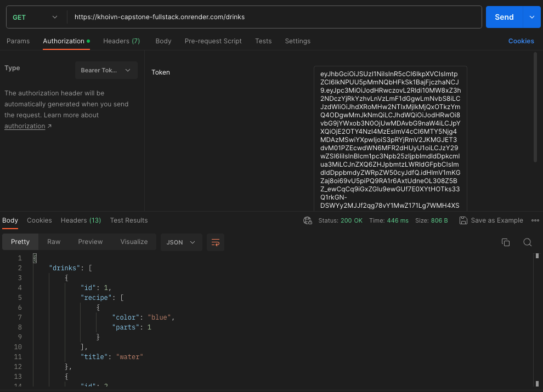
Task: Click the "drinks" key on line 2
Action: pos(64,268)
